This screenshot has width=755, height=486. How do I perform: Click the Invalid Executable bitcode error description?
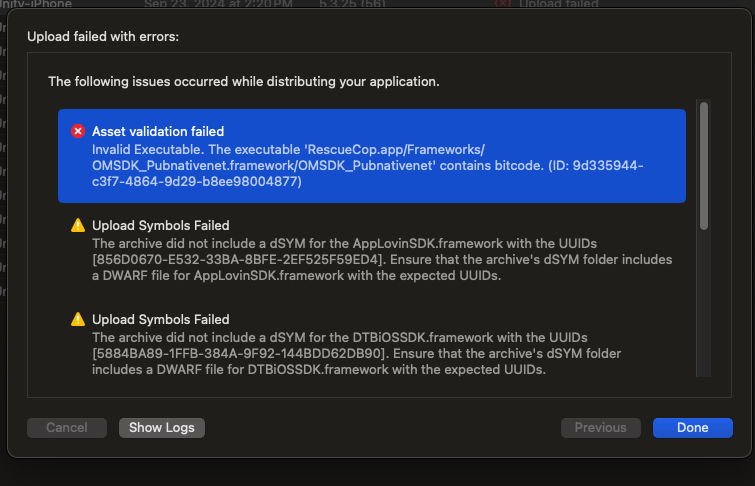pyautogui.click(x=367, y=165)
